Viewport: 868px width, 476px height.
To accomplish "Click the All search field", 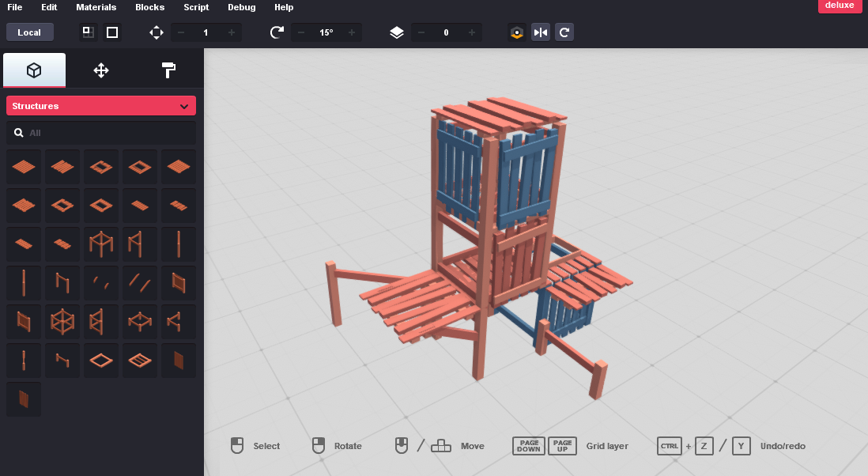I will [101, 133].
